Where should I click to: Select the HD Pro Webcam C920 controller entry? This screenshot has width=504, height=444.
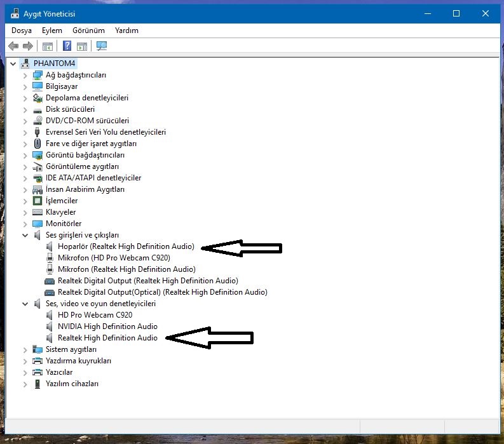(95, 315)
